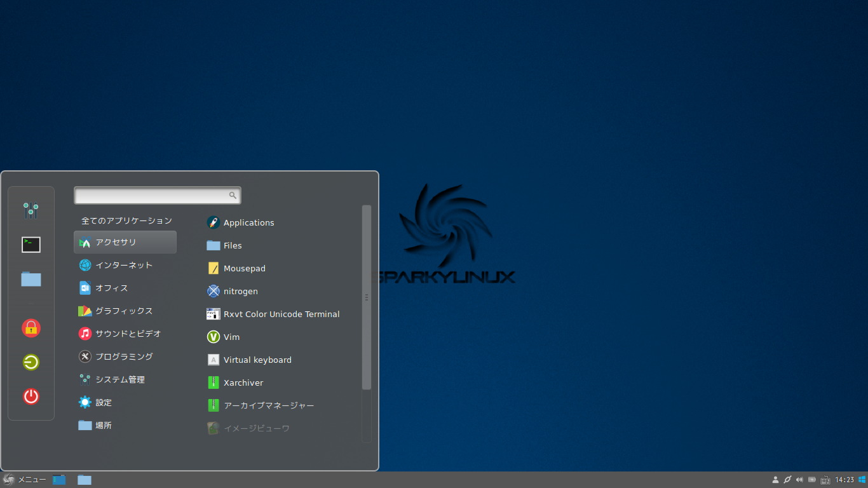Open keyboard layout tray icon
Viewport: 868px width, 488px height.
(825, 480)
